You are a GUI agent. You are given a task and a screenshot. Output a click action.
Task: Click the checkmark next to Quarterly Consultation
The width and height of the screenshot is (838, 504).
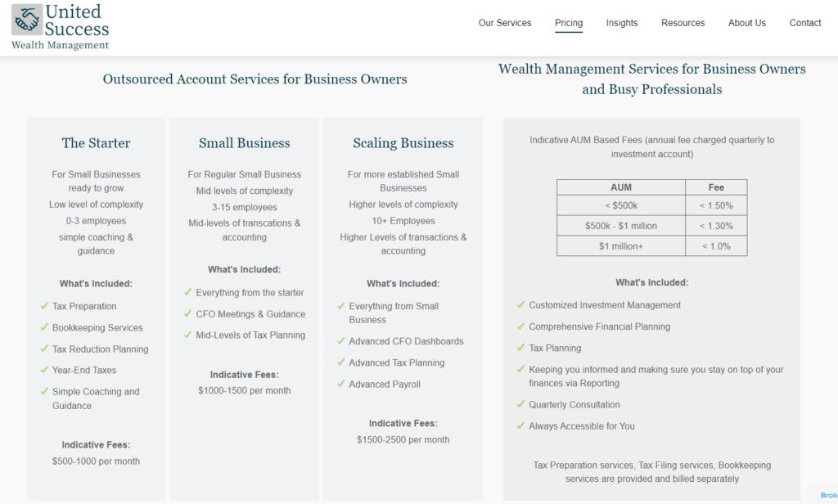tap(520, 405)
